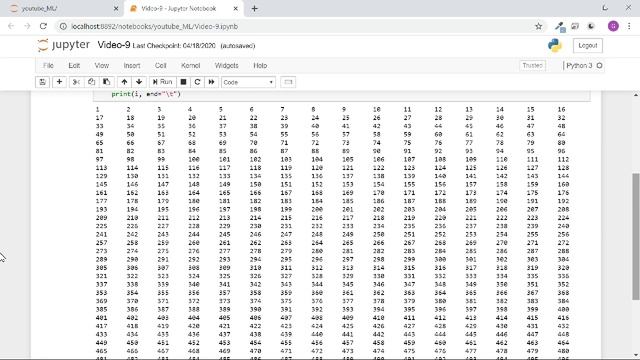This screenshot has width=640, height=360.
Task: Restart kernel and run all cells icon
Action: pyautogui.click(x=211, y=82)
